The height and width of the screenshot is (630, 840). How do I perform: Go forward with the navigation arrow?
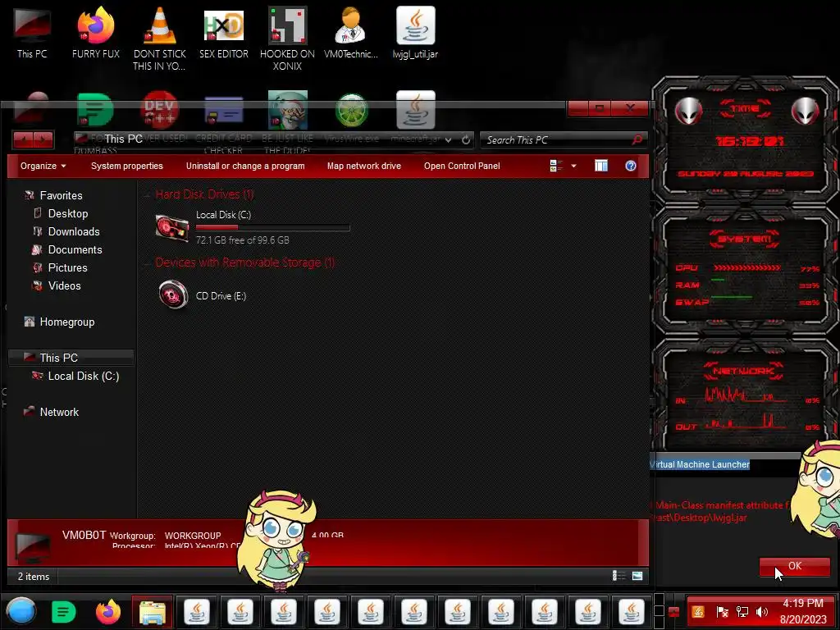point(43,139)
